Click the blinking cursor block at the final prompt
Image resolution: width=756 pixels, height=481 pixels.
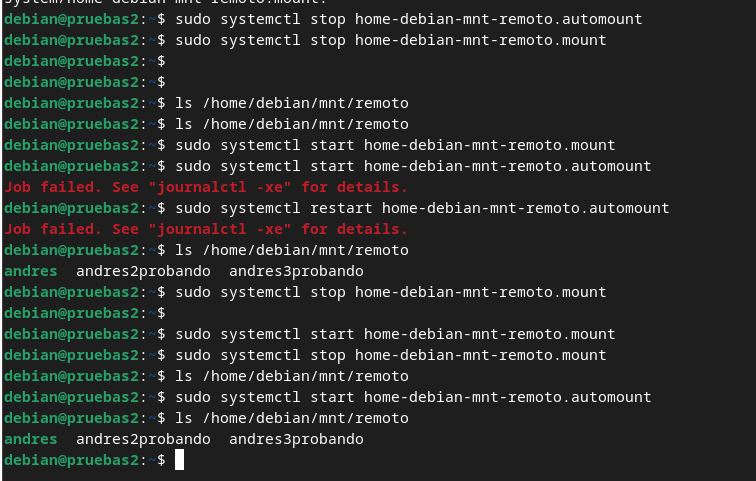[x=179, y=459]
